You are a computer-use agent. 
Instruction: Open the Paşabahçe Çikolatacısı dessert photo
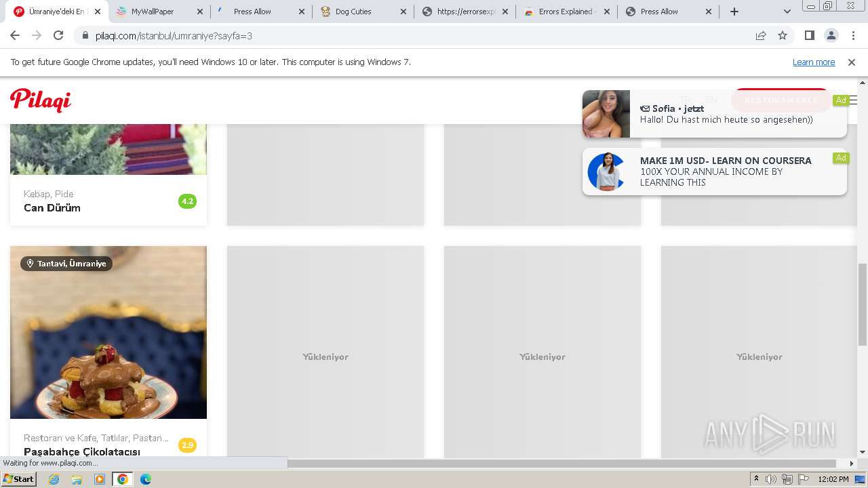point(108,332)
